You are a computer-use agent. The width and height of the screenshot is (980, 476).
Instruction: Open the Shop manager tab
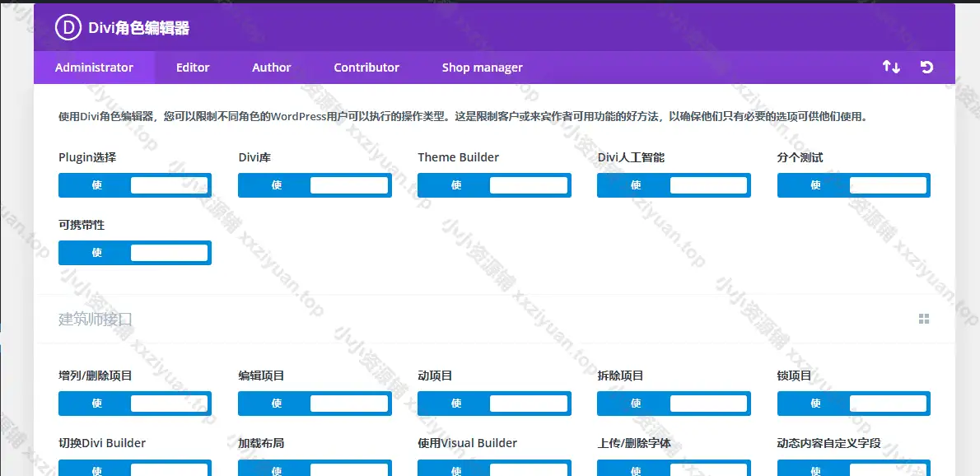click(482, 68)
